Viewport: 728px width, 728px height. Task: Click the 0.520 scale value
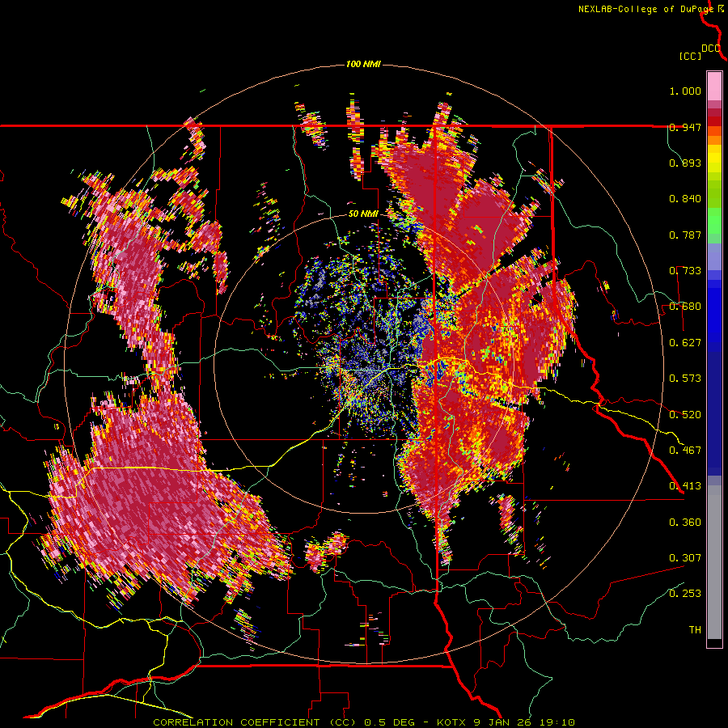685,415
